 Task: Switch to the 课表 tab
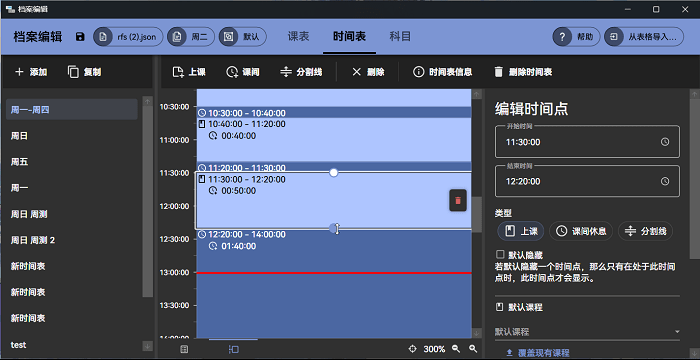(298, 37)
